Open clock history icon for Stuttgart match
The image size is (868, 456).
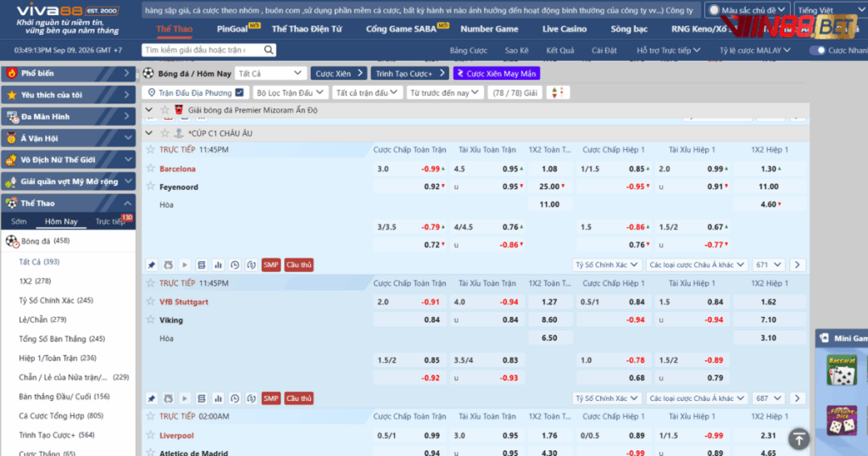coord(235,398)
